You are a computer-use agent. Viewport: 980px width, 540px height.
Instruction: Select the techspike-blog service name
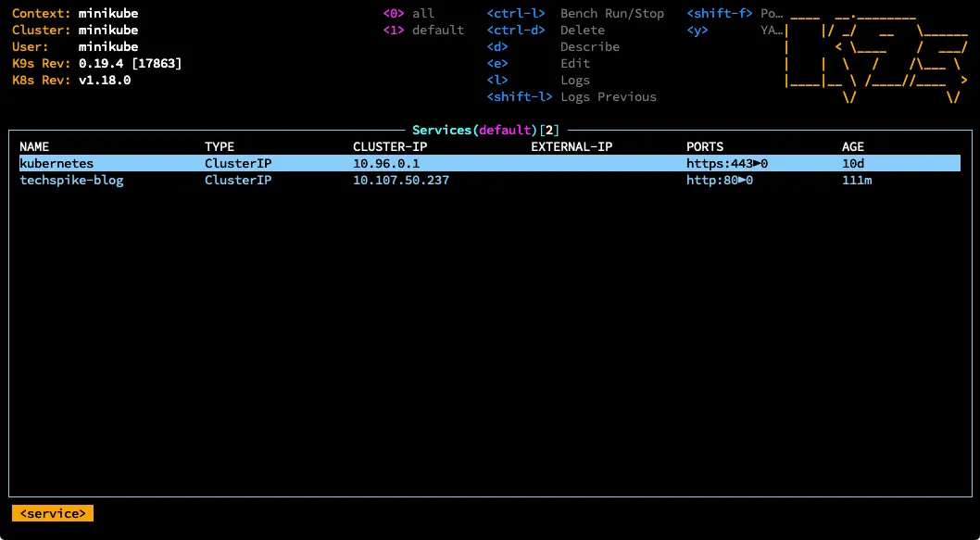pos(72,181)
